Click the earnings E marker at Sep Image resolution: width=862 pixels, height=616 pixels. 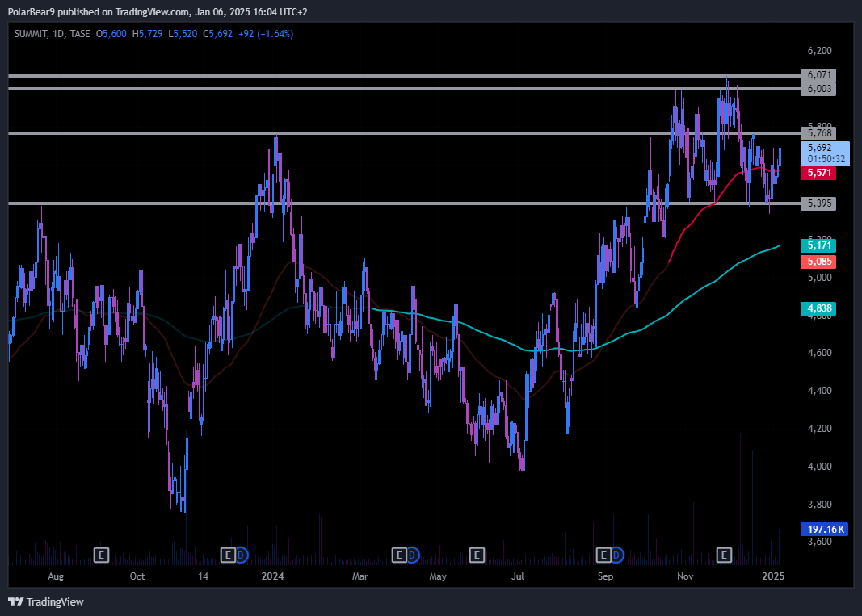(x=603, y=555)
